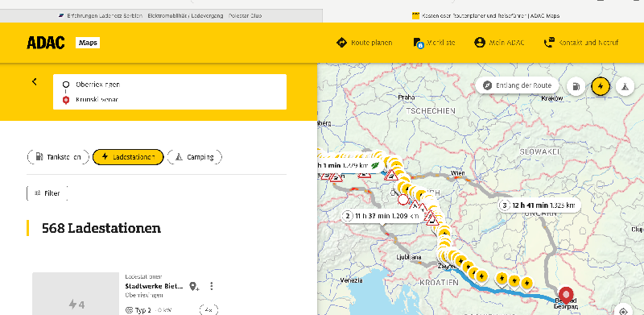
Task: Go back with the left chevron arrow
Action: 35,82
